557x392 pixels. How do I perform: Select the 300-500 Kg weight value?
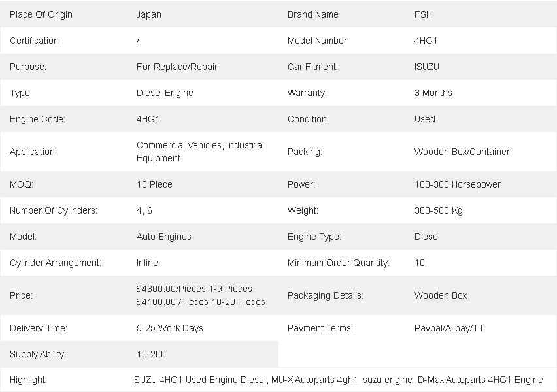tap(439, 210)
